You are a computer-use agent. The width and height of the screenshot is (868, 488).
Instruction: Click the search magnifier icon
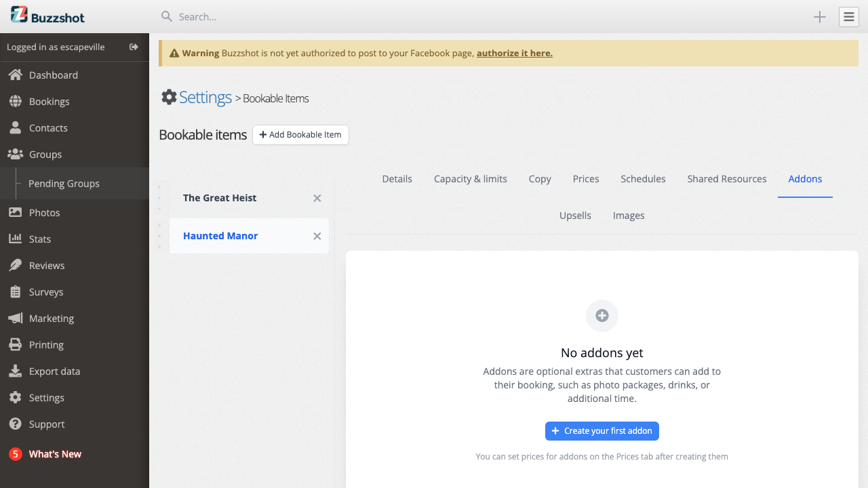tap(166, 16)
